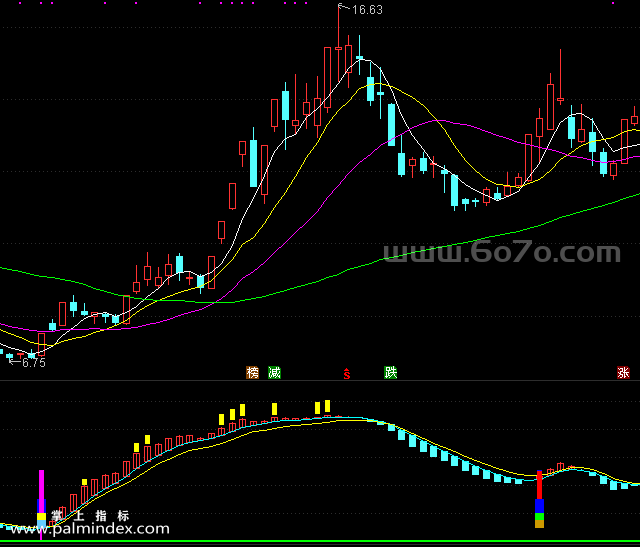640x547 pixels.
Task: Click the green 减 marker icon
Action: [x=274, y=372]
